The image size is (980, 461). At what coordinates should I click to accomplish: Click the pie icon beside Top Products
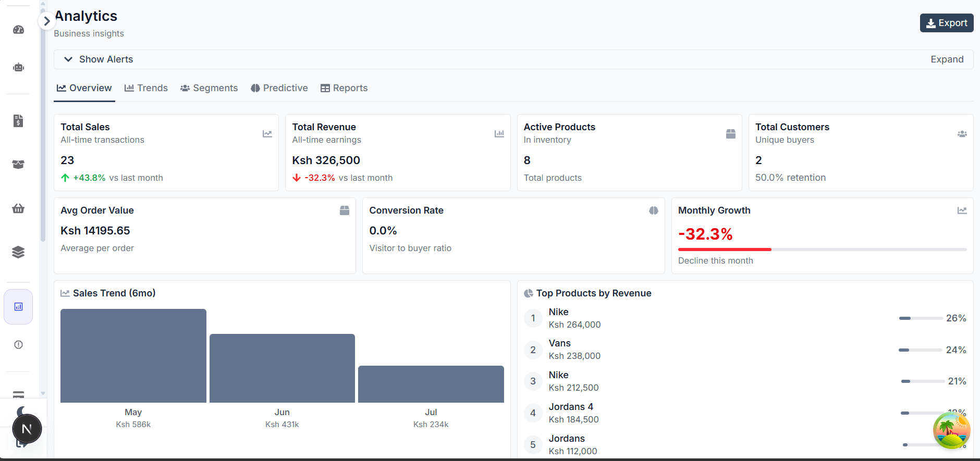click(x=529, y=293)
